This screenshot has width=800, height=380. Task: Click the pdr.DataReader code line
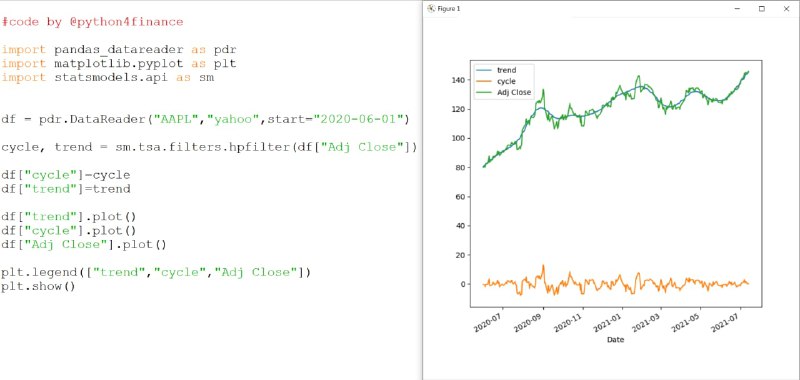tap(205, 119)
